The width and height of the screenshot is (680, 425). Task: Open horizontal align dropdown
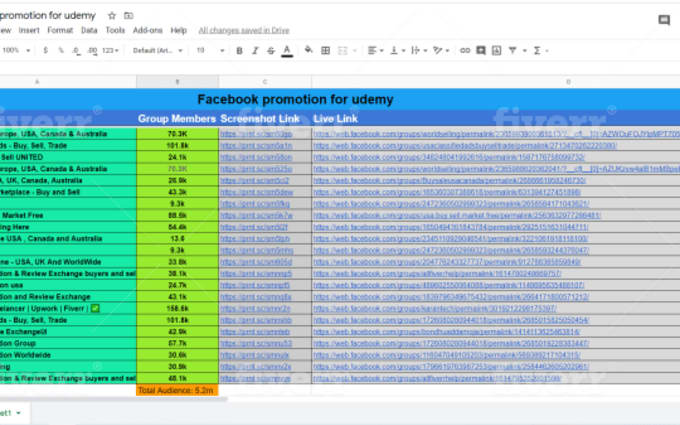(x=376, y=51)
